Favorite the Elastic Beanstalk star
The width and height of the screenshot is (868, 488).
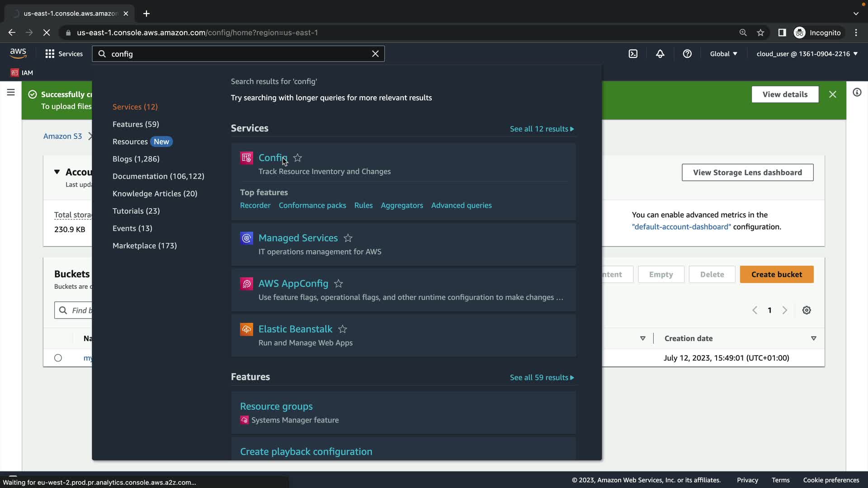[x=343, y=329]
